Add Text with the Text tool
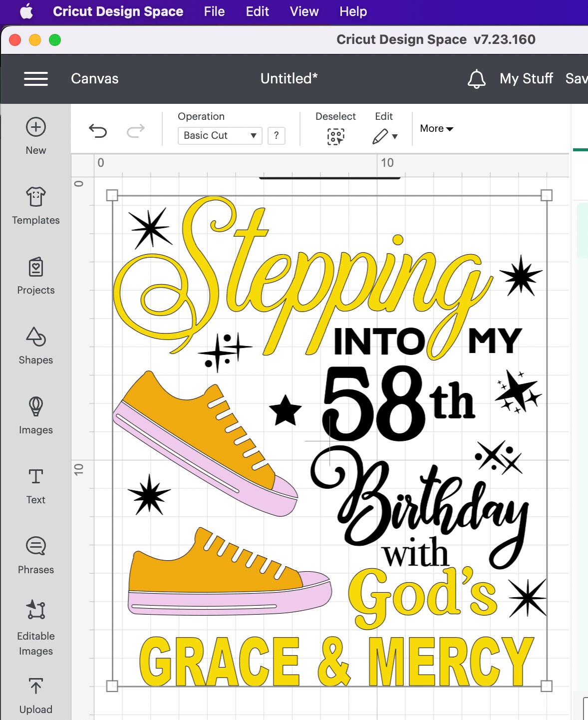588x720 pixels. [x=36, y=485]
